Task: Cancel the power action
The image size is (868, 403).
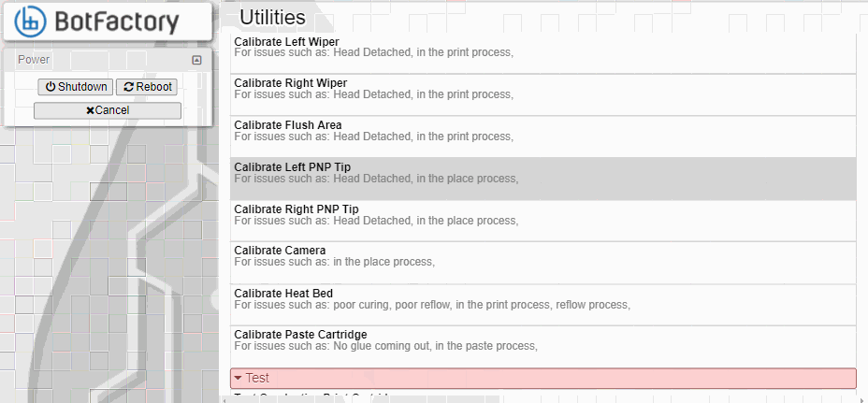Action: (x=108, y=110)
